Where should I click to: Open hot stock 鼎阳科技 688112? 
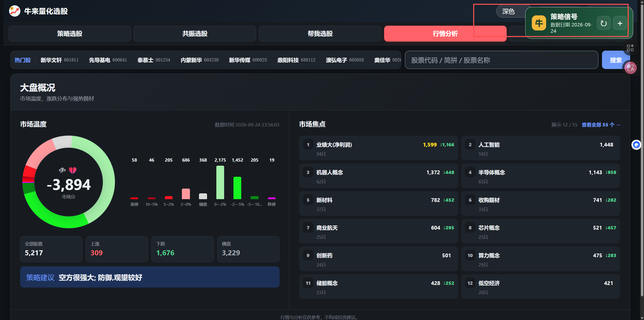click(296, 60)
